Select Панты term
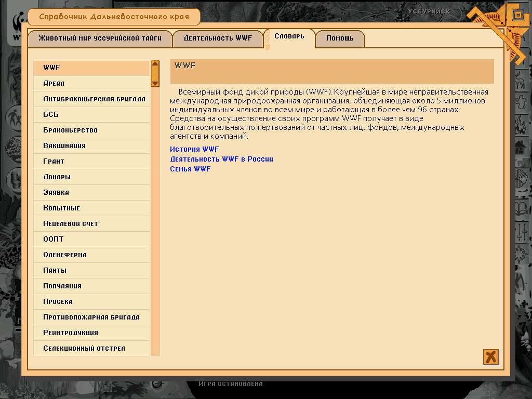Viewport: 532px width, 399px height. point(91,270)
